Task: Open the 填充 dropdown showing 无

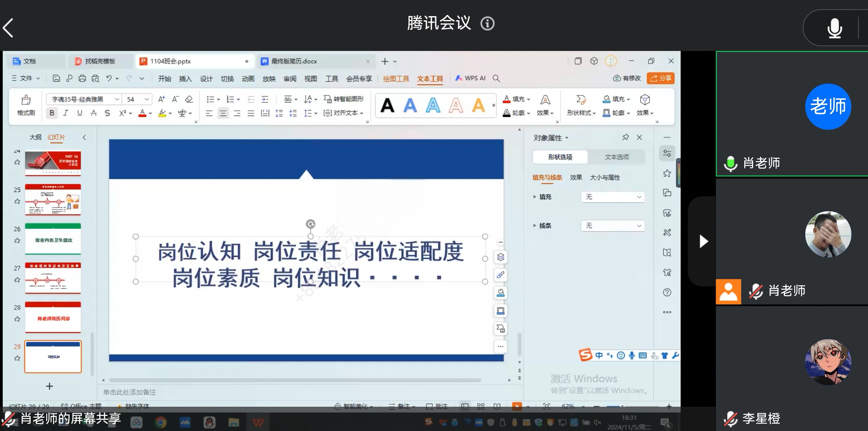Action: coord(613,197)
